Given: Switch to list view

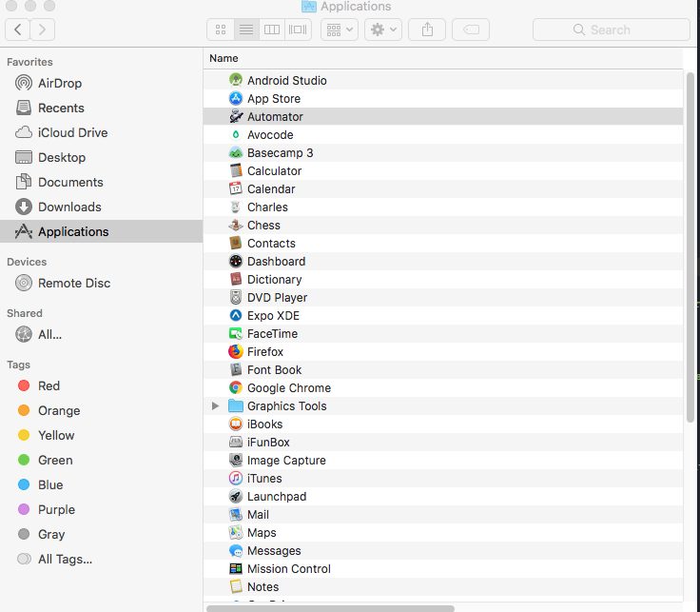Looking at the screenshot, I should click(x=246, y=30).
